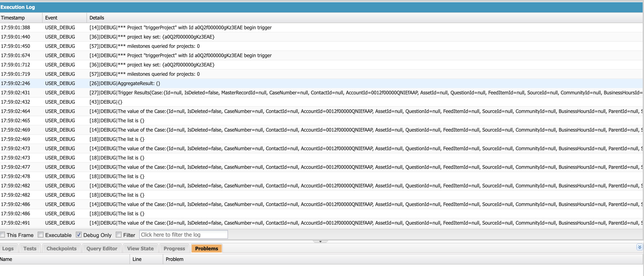The width and height of the screenshot is (644, 276).
Task: Switch to the Progress tab
Action: pyautogui.click(x=174, y=249)
